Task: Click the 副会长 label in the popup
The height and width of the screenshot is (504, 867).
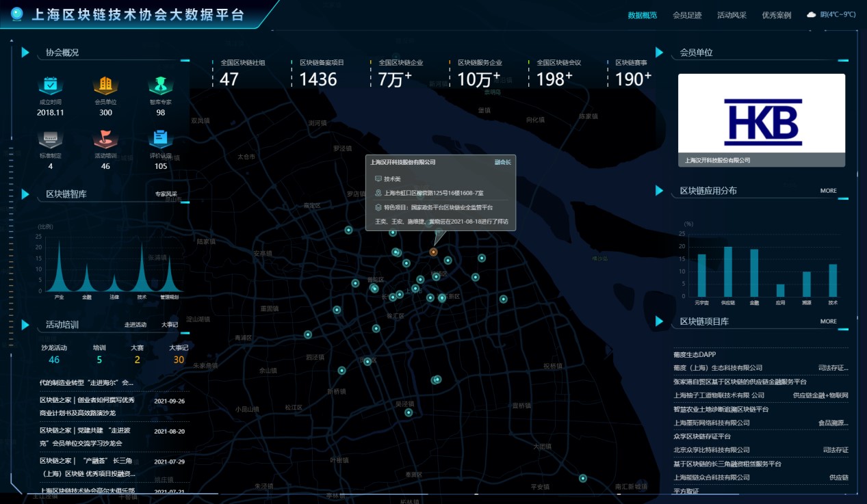Action: click(503, 163)
